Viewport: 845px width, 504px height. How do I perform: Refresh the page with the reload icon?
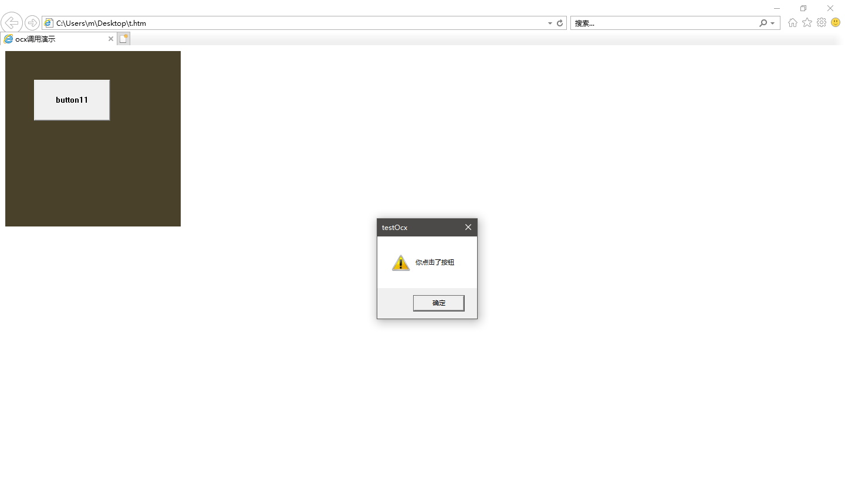click(560, 23)
